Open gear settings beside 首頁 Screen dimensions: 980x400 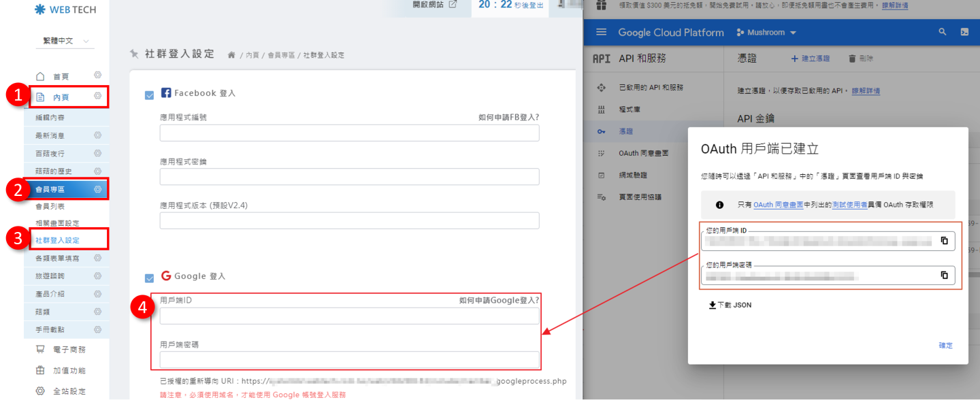click(x=98, y=76)
